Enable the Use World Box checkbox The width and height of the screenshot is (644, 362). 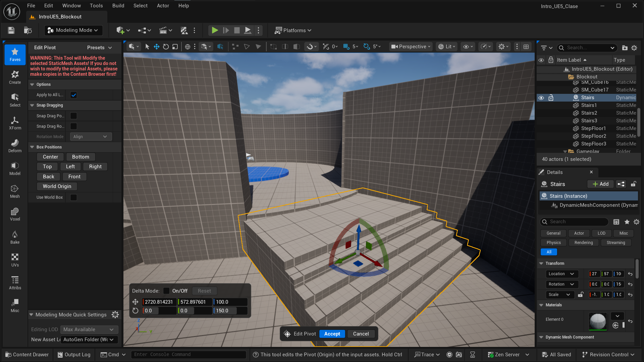(x=74, y=197)
